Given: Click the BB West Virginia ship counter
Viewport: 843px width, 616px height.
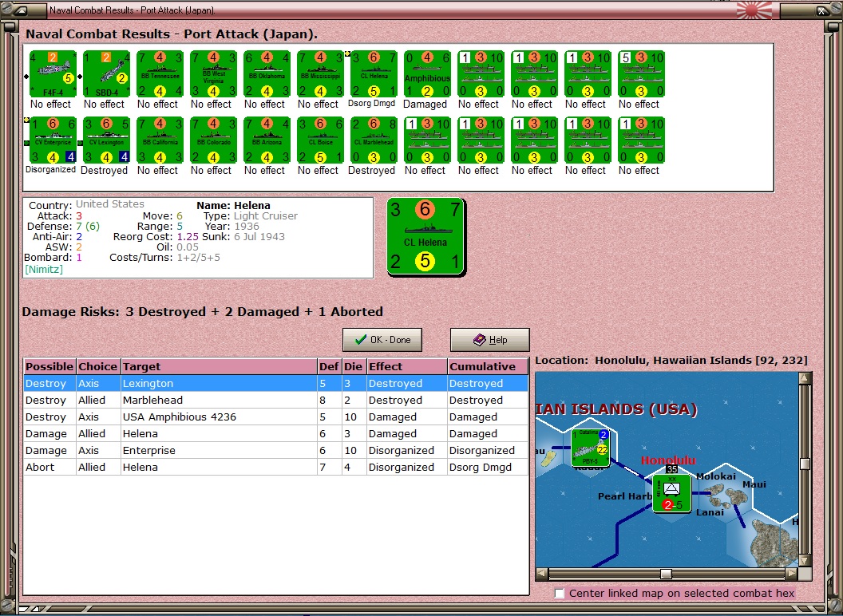Looking at the screenshot, I should click(213, 74).
